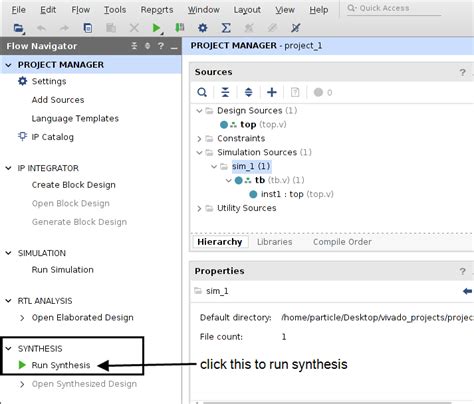Collapse Simulation Sources folder
The width and height of the screenshot is (474, 404).
click(x=199, y=153)
